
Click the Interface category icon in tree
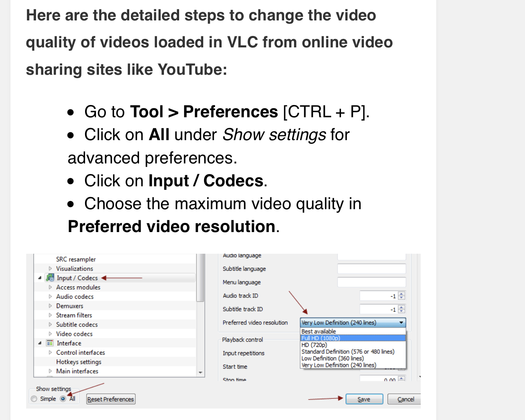pyautogui.click(x=50, y=343)
